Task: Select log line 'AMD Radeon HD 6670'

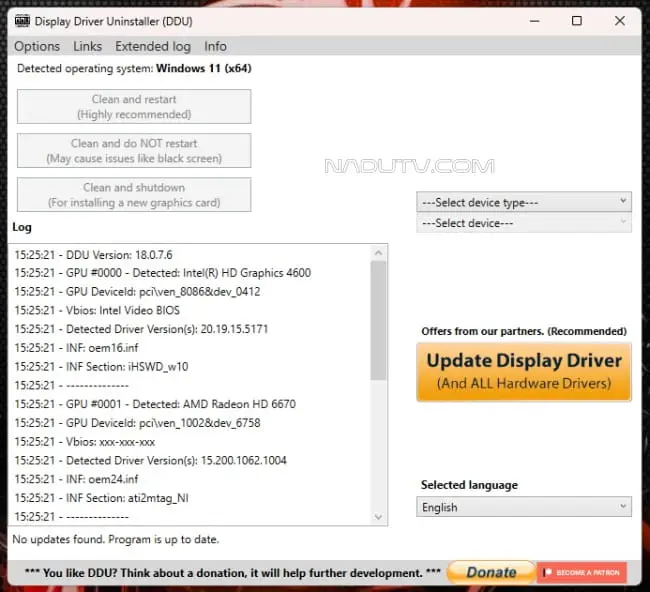Action: pyautogui.click(x=155, y=404)
